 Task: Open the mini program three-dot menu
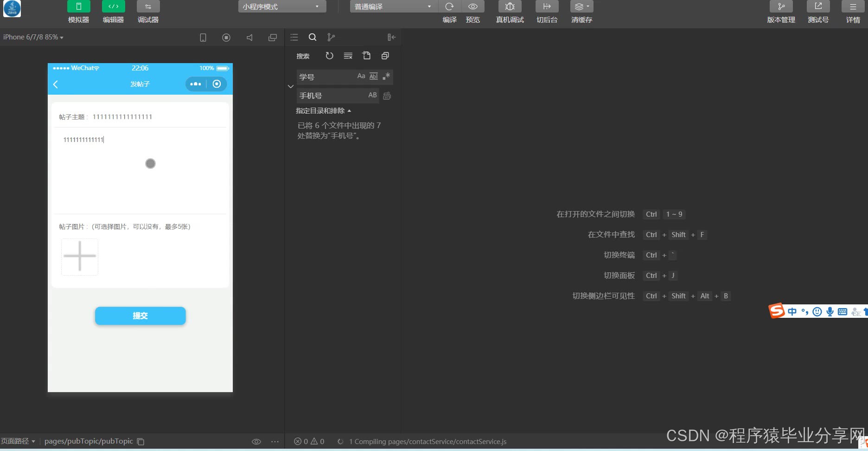point(196,84)
